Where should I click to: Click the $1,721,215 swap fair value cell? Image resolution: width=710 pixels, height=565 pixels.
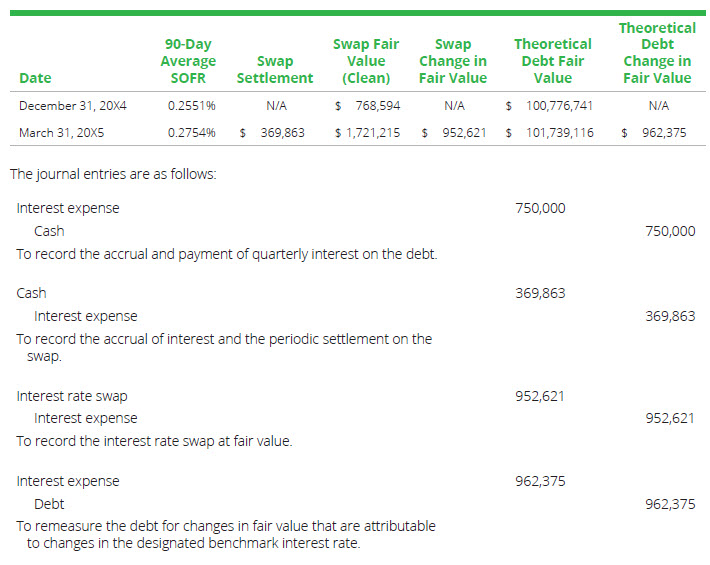(368, 132)
